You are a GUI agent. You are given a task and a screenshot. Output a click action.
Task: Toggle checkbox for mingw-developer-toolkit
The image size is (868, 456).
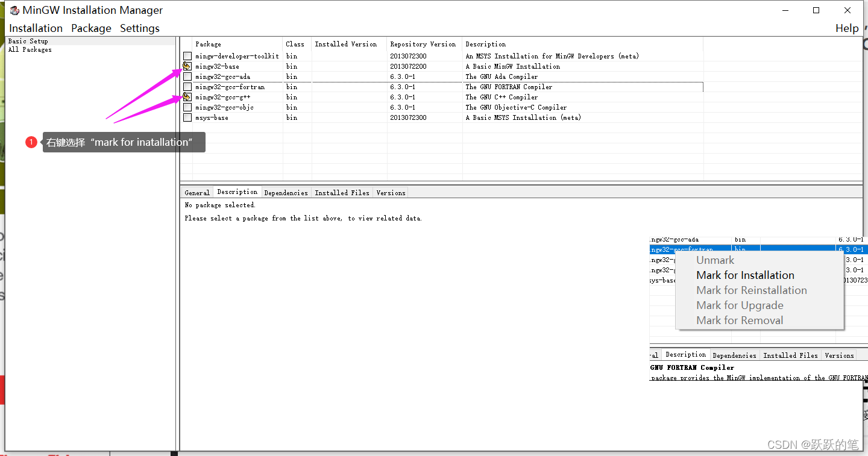coord(187,56)
